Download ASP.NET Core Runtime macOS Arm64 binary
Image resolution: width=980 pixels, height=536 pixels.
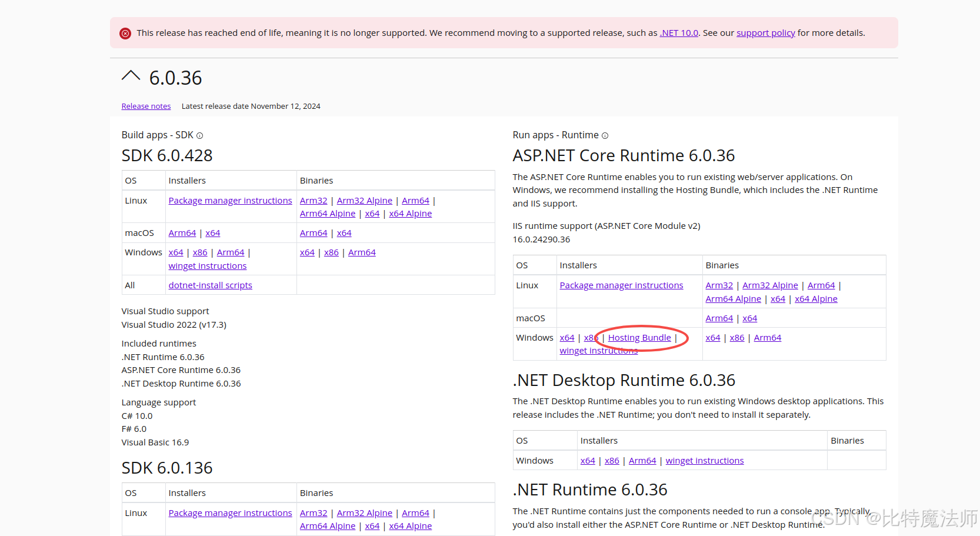719,318
